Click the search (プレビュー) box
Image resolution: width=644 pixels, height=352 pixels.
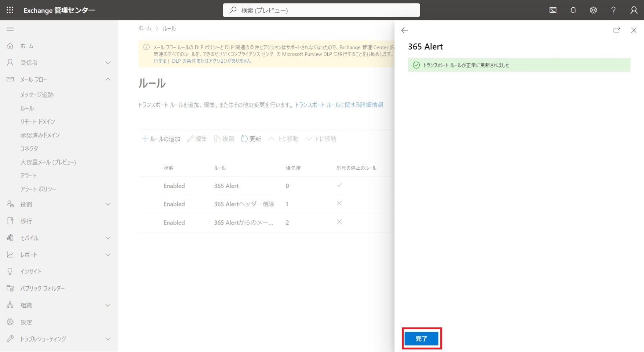321,10
